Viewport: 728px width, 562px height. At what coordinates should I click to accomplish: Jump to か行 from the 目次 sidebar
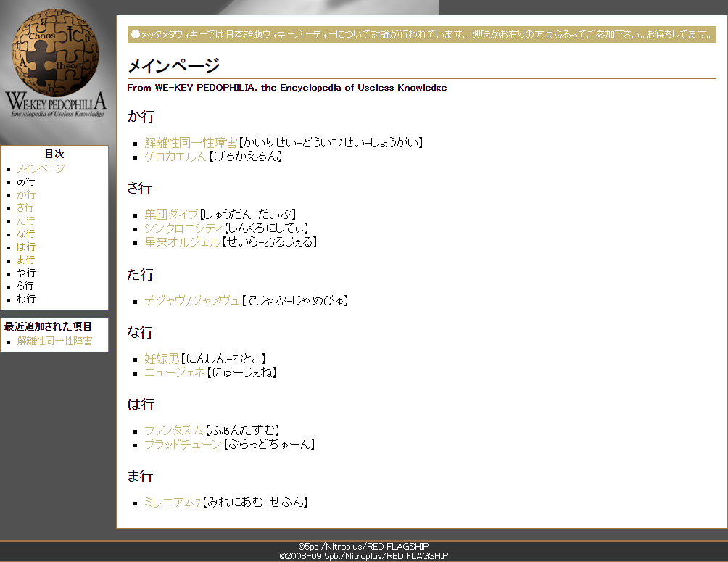click(x=26, y=194)
